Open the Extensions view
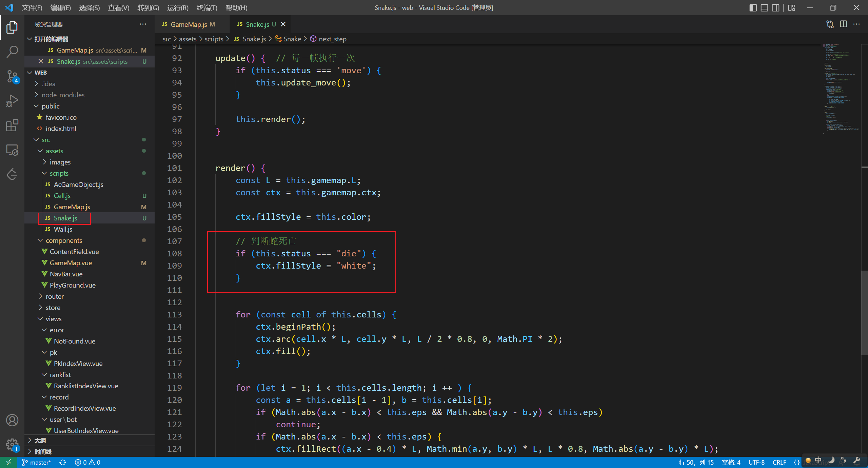Viewport: 868px width, 468px height. (x=12, y=125)
